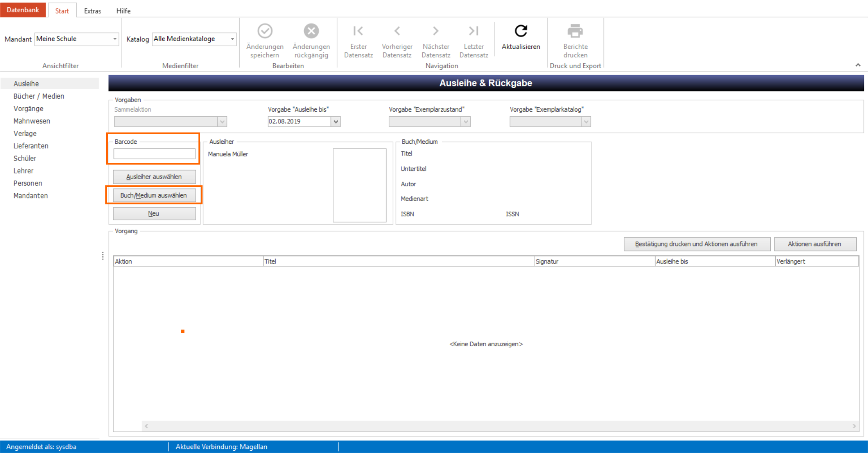868x453 pixels.
Task: Click the Aktualisieren refresh icon
Action: (x=521, y=31)
